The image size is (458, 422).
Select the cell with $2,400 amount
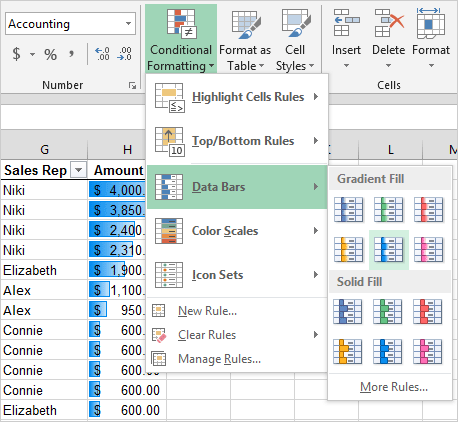click(117, 230)
